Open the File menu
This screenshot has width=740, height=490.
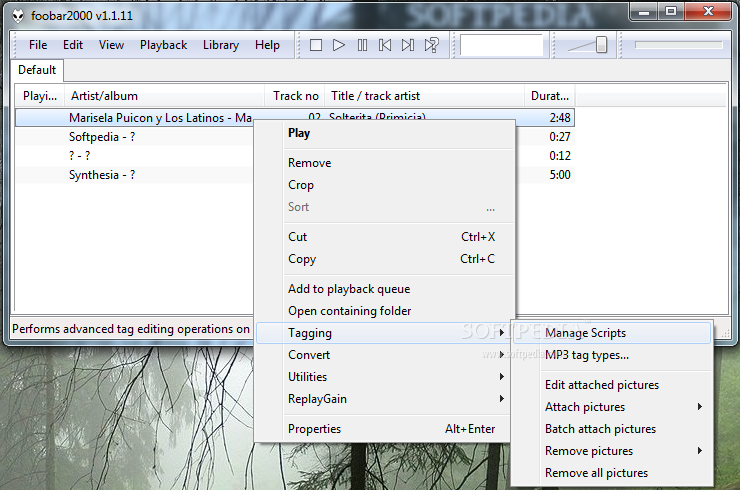(38, 45)
